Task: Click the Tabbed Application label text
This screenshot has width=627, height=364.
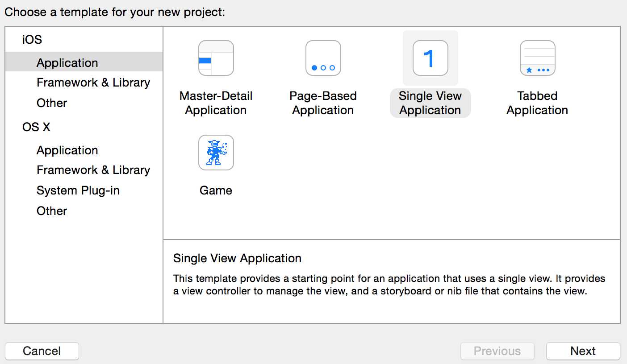Action: [x=537, y=103]
